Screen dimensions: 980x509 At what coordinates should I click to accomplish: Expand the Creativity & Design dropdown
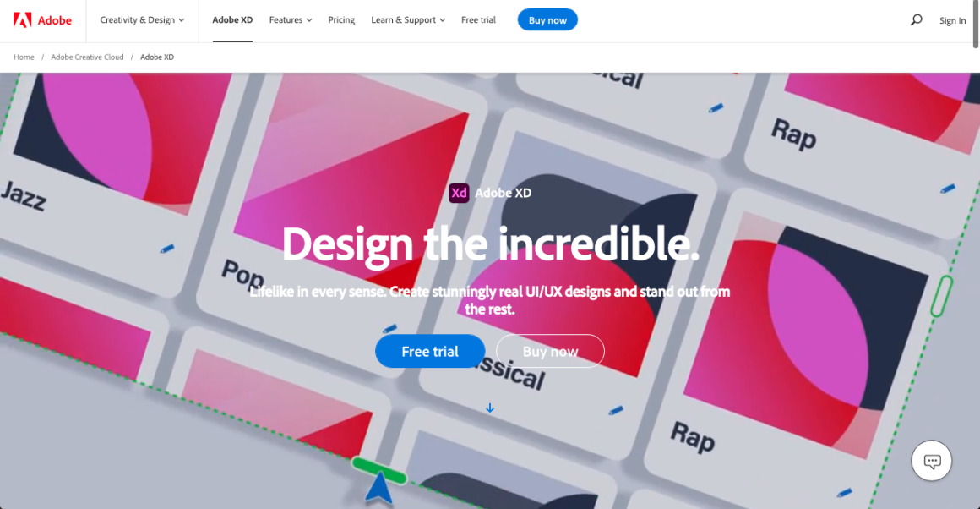coord(142,20)
